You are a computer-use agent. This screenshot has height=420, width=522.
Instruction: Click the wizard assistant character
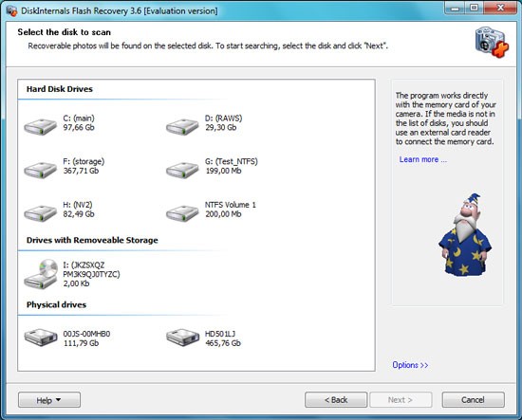465,234
